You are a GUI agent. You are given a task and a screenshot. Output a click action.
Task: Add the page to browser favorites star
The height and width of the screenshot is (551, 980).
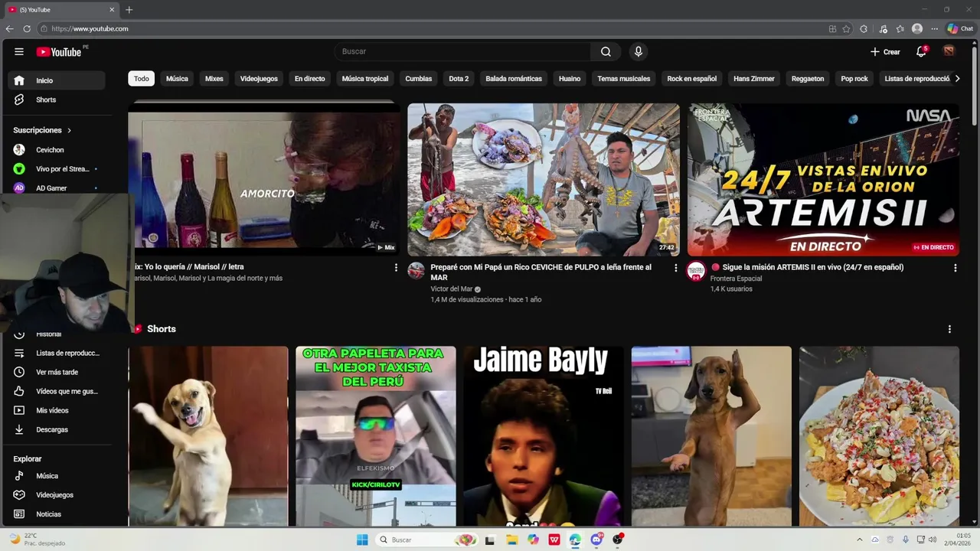pos(846,29)
